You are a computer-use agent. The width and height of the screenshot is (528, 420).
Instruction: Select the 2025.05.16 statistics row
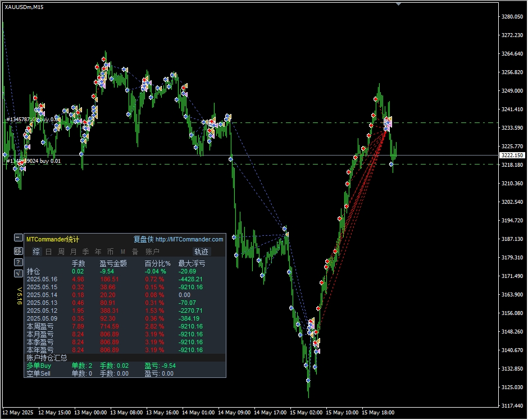(42, 279)
